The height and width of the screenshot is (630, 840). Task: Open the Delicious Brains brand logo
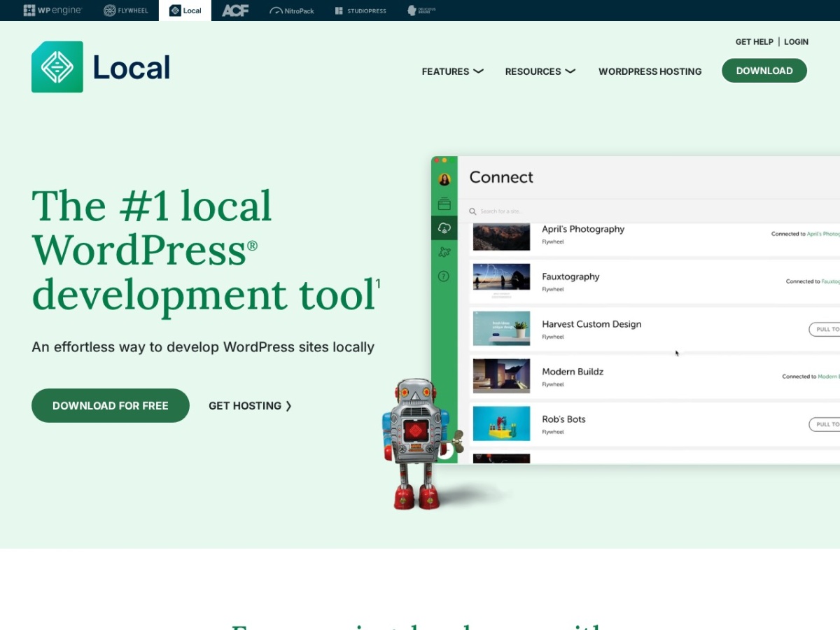421,10
